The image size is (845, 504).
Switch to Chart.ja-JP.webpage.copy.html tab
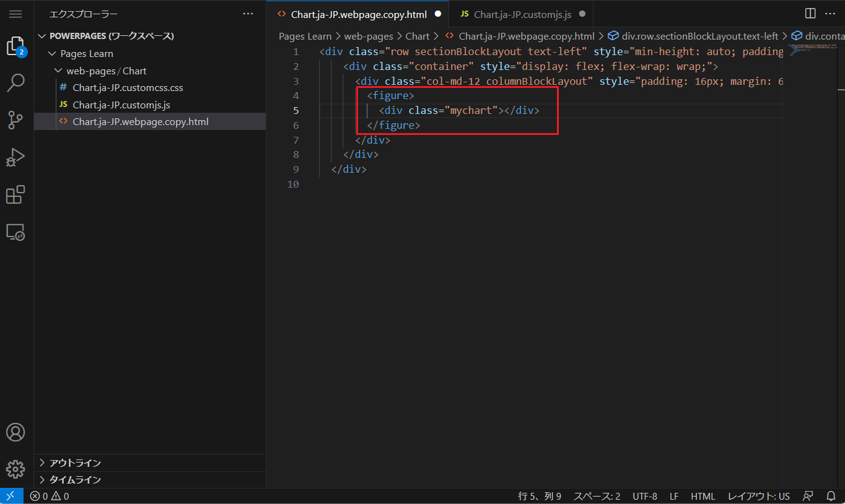pyautogui.click(x=359, y=14)
